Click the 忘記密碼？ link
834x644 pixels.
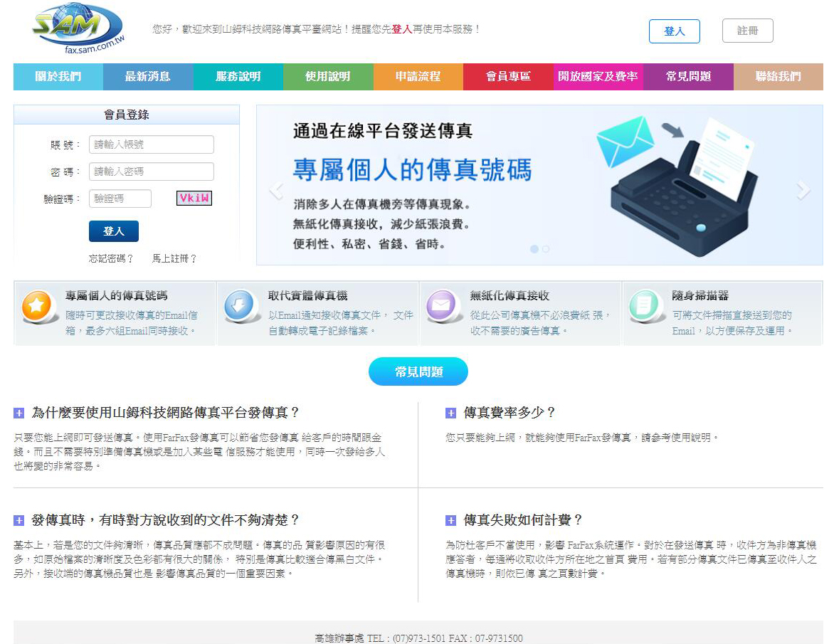click(x=110, y=258)
